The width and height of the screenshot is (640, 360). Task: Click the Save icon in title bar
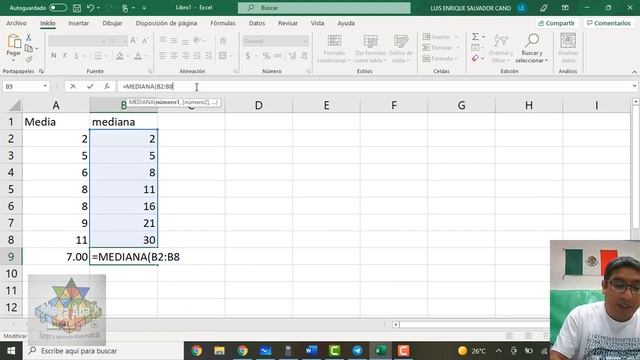point(77,8)
